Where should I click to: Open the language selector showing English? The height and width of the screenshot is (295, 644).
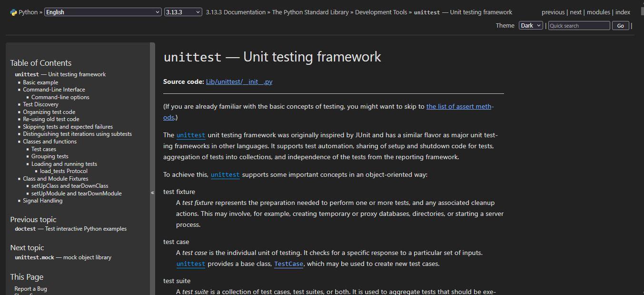[x=103, y=12]
